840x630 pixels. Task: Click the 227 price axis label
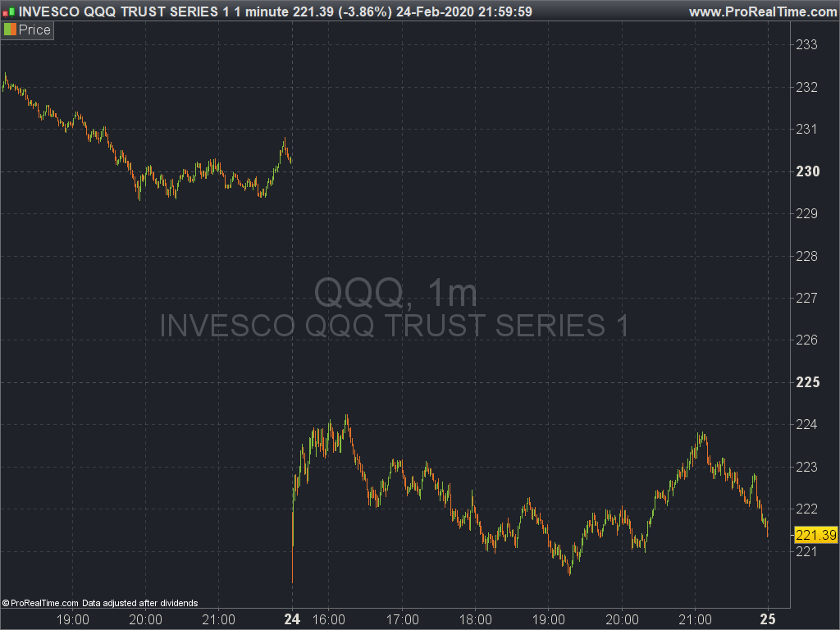[806, 298]
